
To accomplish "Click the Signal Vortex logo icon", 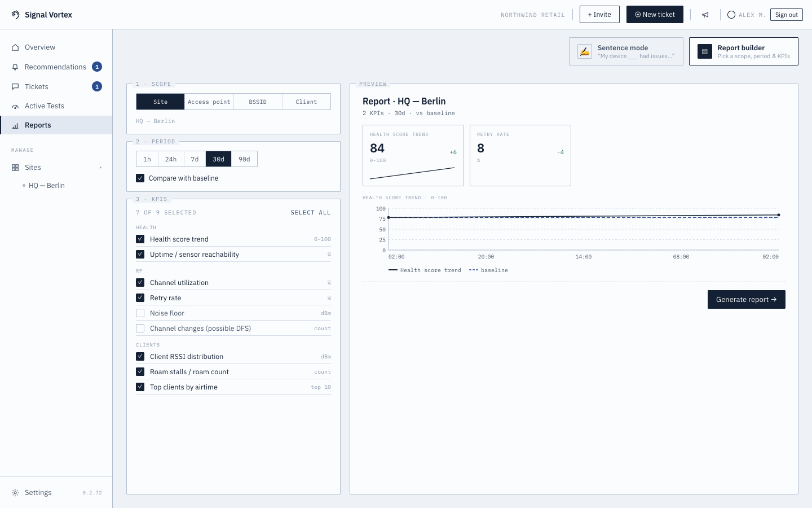I will (15, 15).
